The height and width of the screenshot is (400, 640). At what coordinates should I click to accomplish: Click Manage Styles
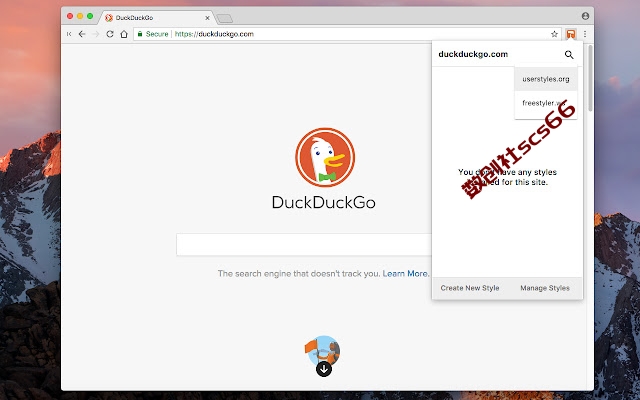coord(545,288)
